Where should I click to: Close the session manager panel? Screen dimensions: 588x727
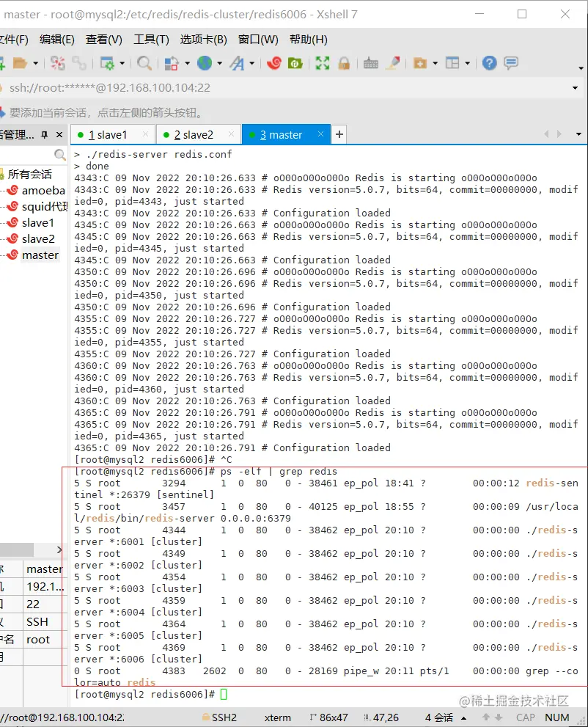pos(59,135)
